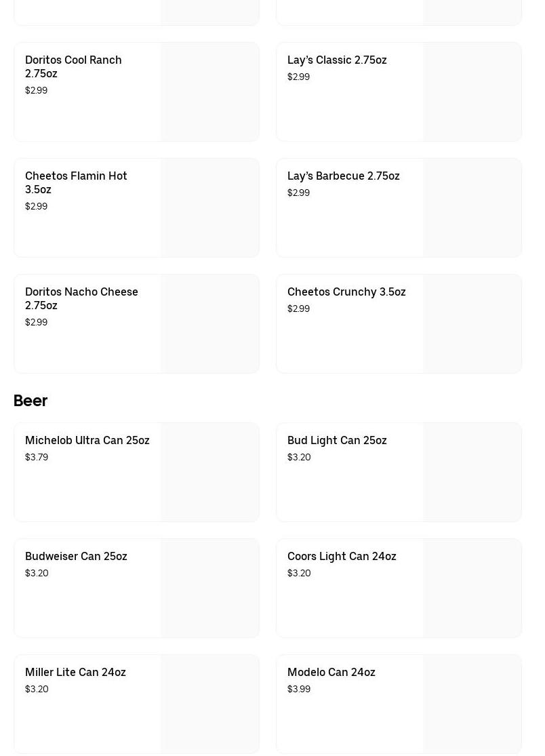Click the Modelo Can image placeholder
Image resolution: width=545 pixels, height=756 pixels.
tap(472, 704)
